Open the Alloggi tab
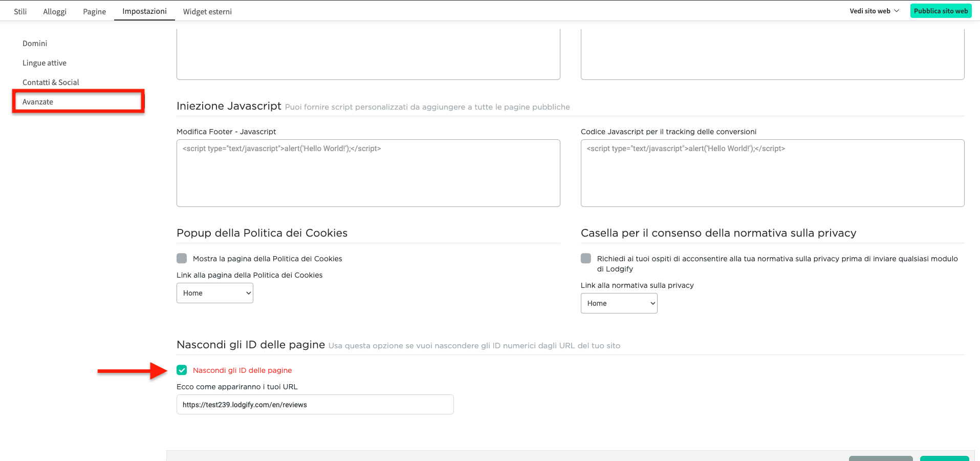The width and height of the screenshot is (980, 461). pos(55,11)
